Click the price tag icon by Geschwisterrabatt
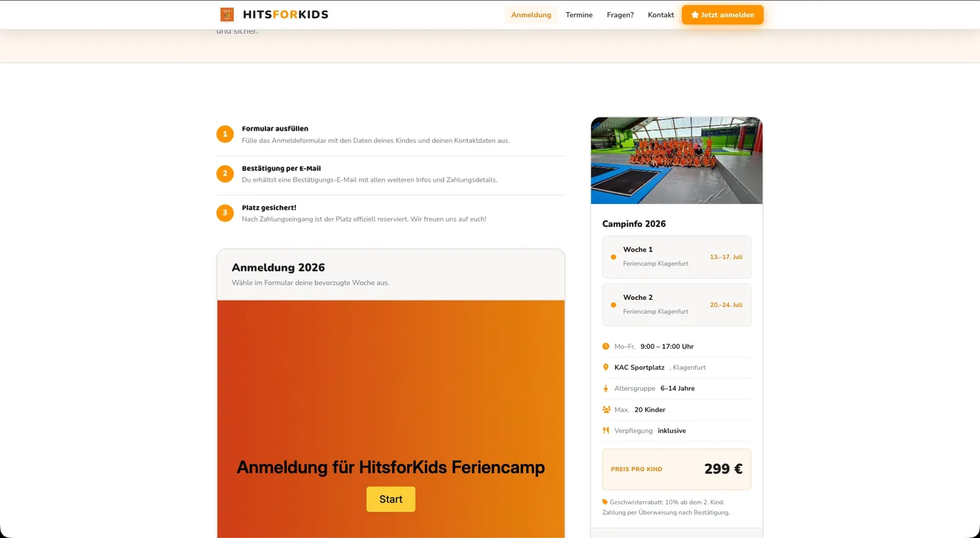This screenshot has width=980, height=538. 605,502
